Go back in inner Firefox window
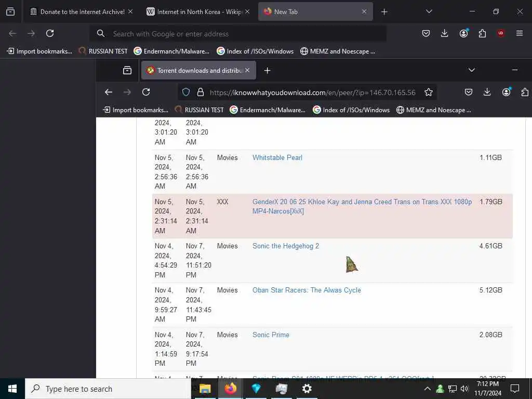 click(x=109, y=92)
